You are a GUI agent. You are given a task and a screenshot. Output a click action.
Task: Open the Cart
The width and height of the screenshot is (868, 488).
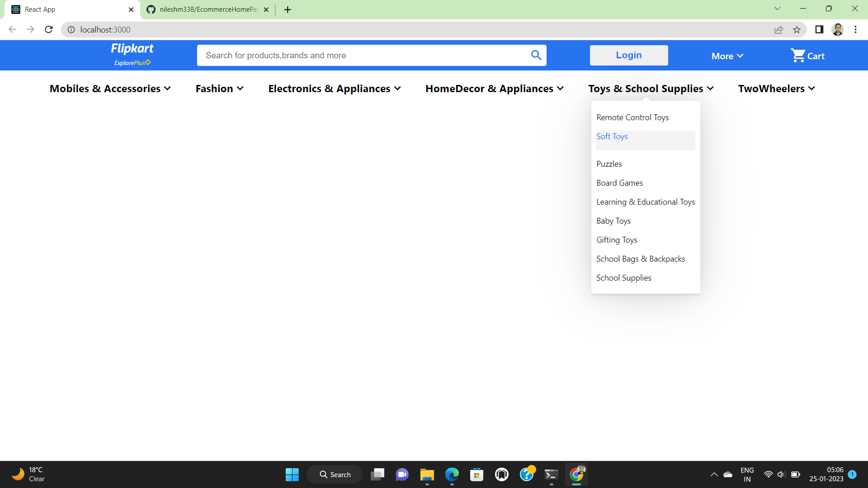[807, 55]
